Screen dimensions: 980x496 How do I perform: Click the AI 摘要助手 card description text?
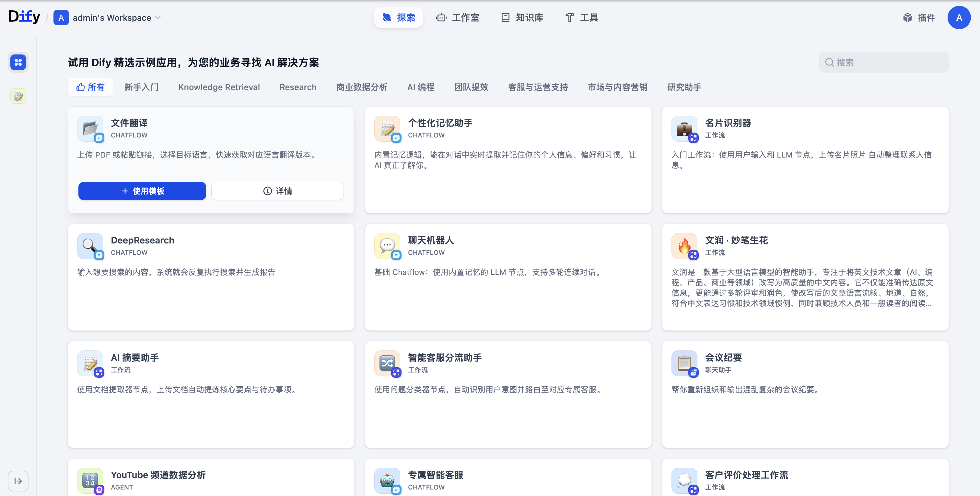188,389
